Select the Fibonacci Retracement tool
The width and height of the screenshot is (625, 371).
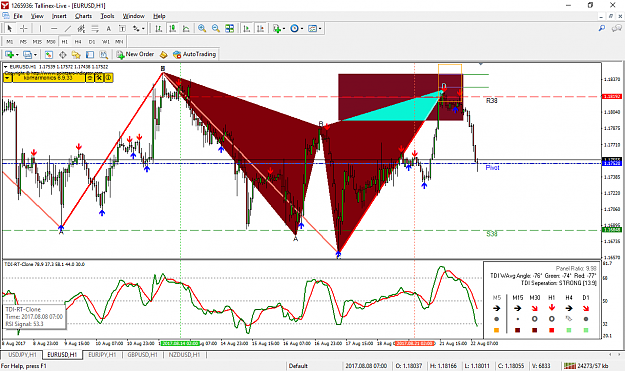tap(95, 28)
